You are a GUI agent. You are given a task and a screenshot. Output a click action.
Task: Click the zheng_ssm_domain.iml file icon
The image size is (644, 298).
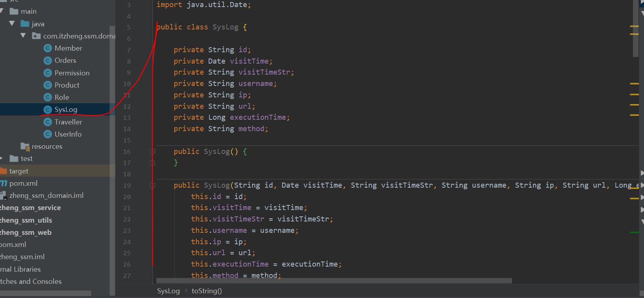tap(3, 196)
